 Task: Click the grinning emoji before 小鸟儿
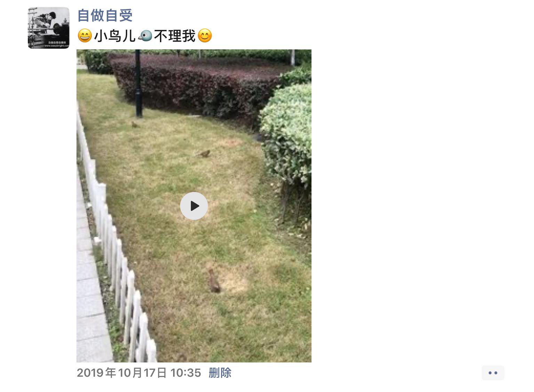(x=84, y=36)
